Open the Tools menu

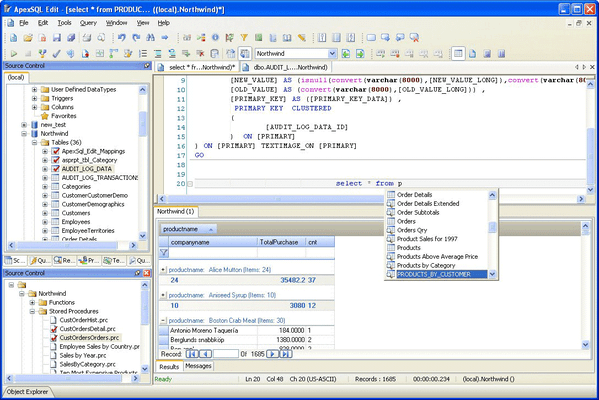tap(64, 23)
